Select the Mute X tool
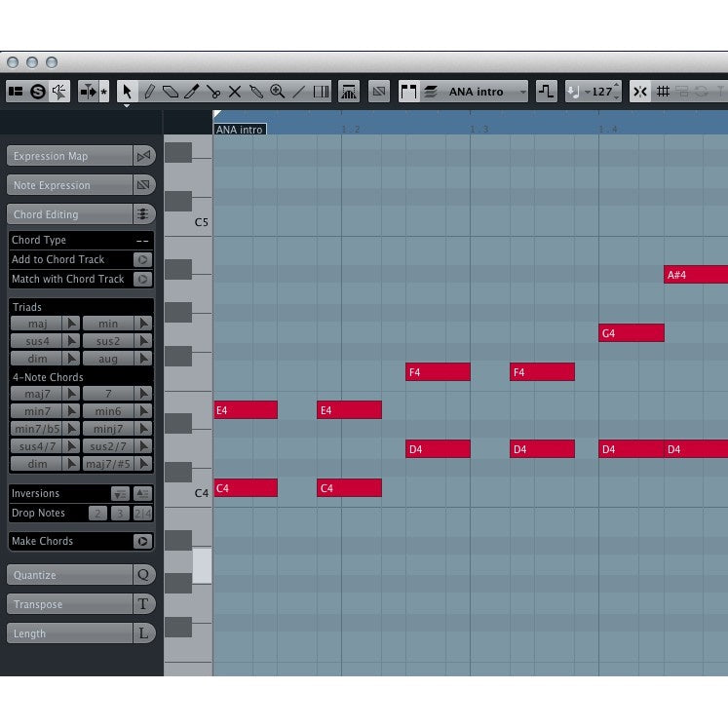 click(235, 92)
